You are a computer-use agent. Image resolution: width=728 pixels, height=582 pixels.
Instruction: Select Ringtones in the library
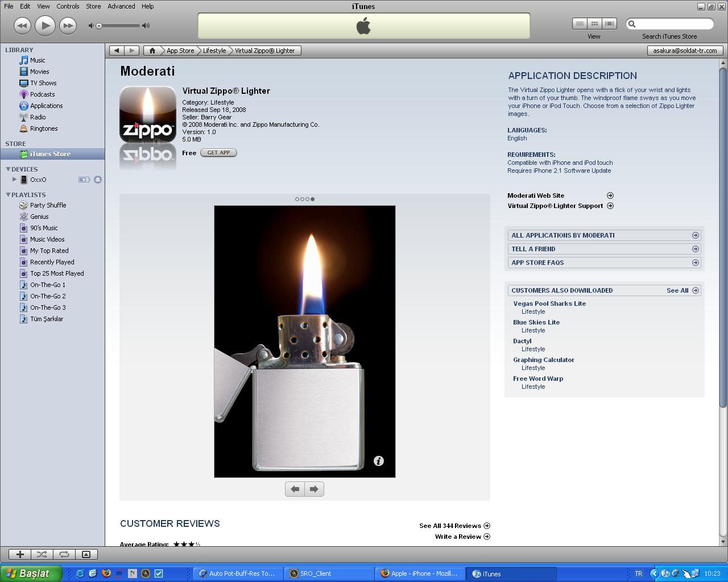(44, 128)
